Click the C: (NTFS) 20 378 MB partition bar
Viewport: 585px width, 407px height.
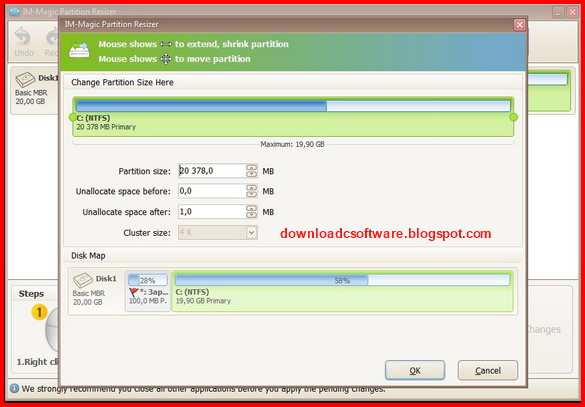(293, 117)
